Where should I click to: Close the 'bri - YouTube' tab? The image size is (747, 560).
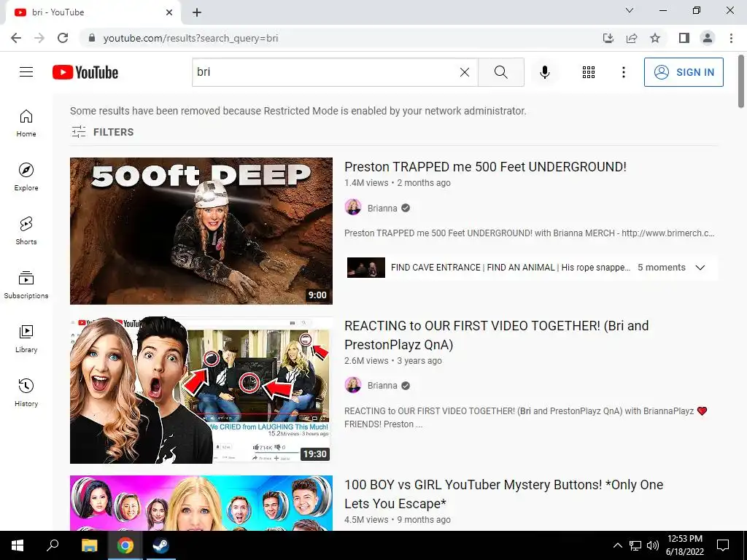click(169, 12)
